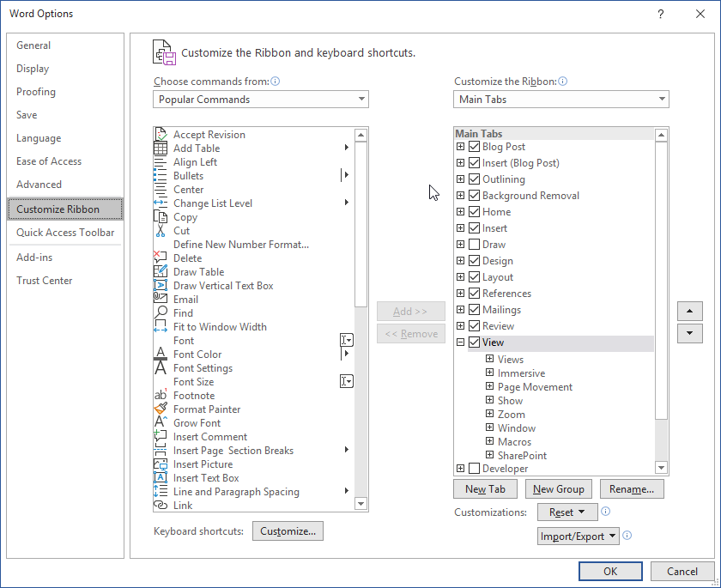Screen dimensions: 721x588
Task: Toggle the Design tab checkbox
Action: [474, 261]
